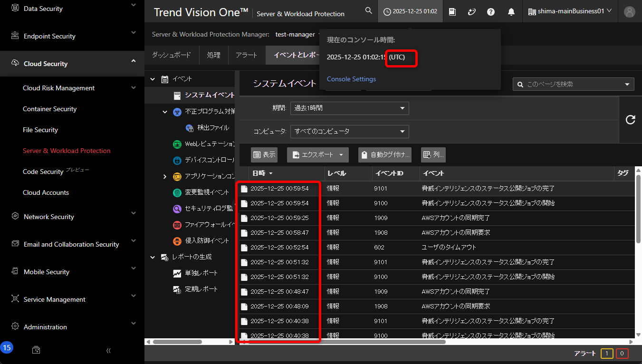Collapse the レポートの生成 tree node
The height and width of the screenshot is (364, 642).
[153, 257]
